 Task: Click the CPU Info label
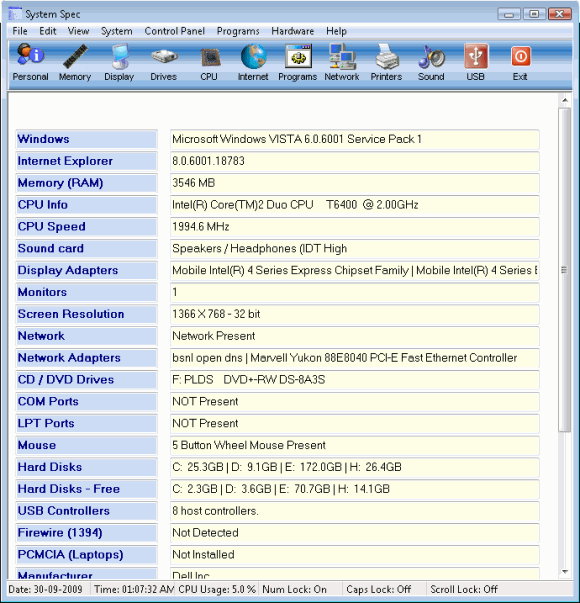tap(87, 205)
